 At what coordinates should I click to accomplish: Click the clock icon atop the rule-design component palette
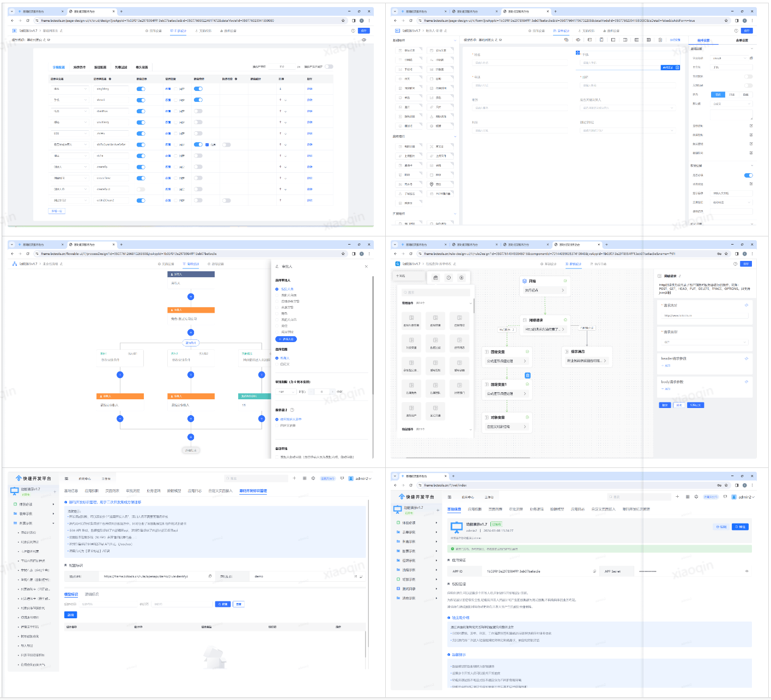tap(448, 278)
